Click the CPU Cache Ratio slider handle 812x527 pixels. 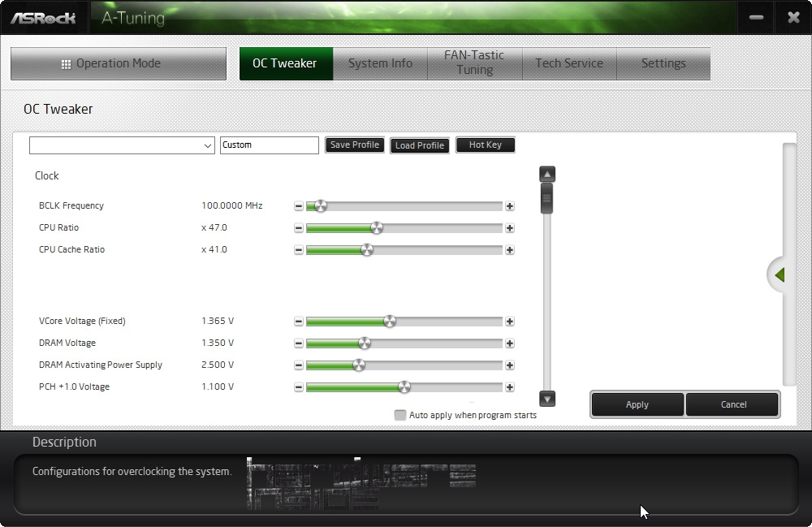click(x=367, y=250)
